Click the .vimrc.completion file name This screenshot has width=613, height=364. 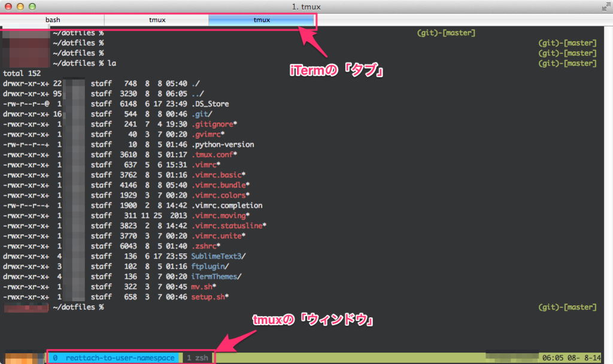[227, 206]
